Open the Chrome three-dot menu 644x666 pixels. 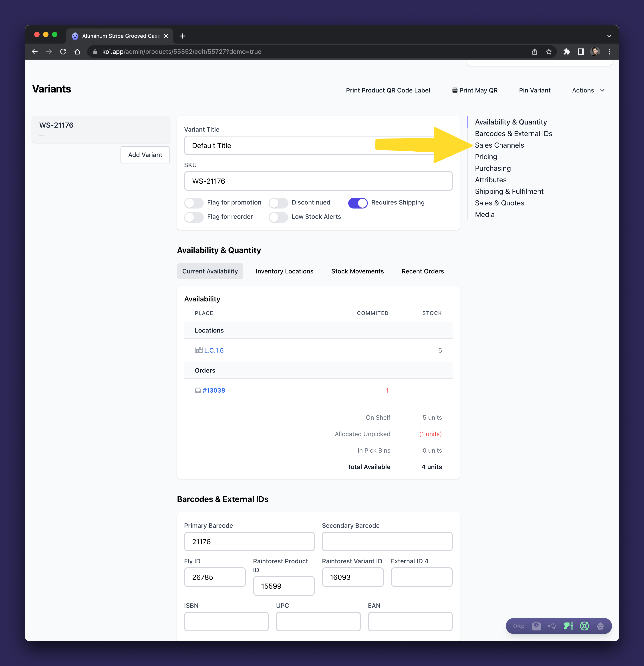point(609,52)
